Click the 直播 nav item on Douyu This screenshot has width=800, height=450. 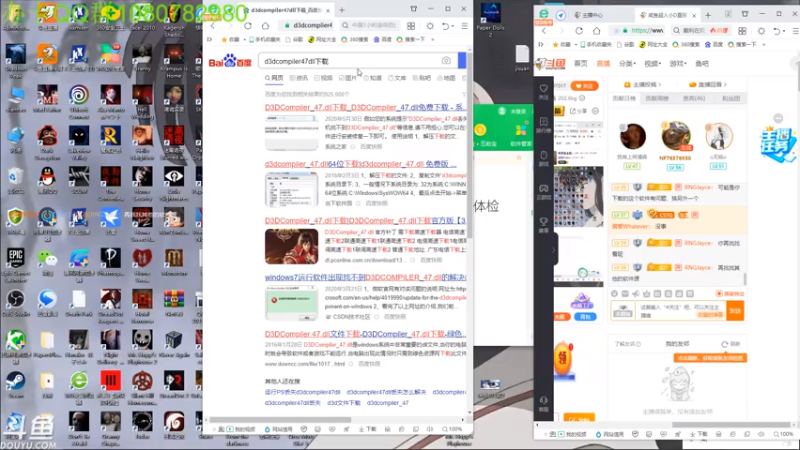(x=603, y=63)
